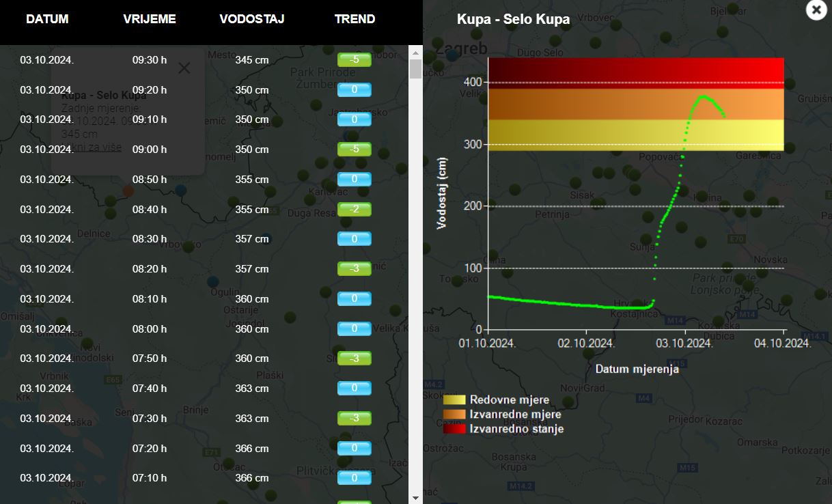This screenshot has height=504, width=832.
Task: Click the VODOSTAJ column header
Action: point(252,19)
